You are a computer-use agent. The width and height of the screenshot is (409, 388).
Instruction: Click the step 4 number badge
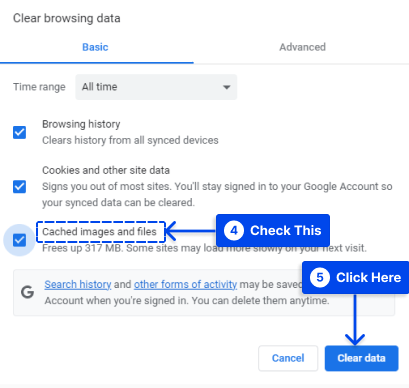[234, 230]
